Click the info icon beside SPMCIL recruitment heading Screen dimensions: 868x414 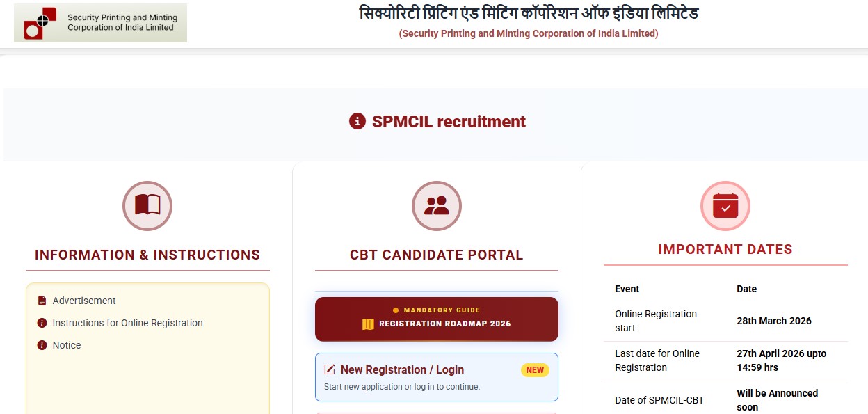(357, 121)
